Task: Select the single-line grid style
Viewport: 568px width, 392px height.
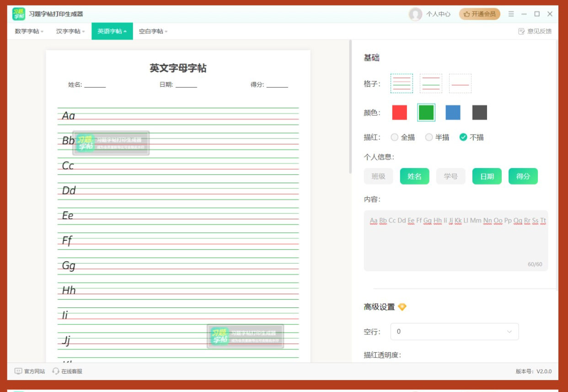Action: coord(460,84)
